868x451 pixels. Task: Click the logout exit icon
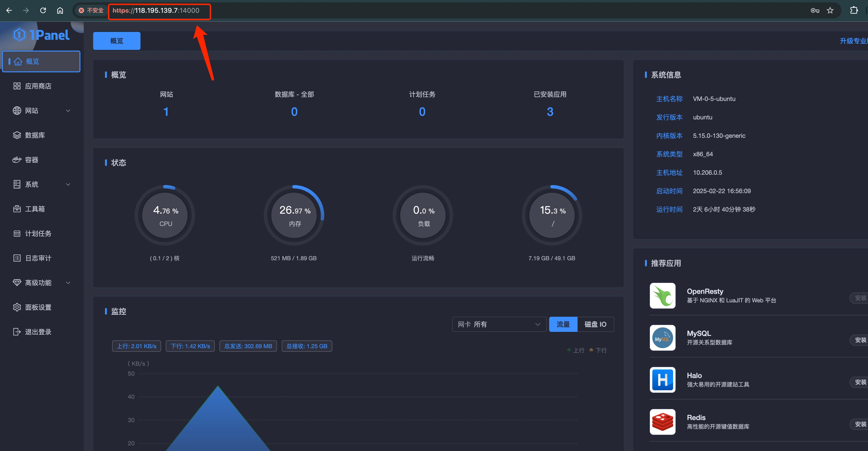pos(17,332)
